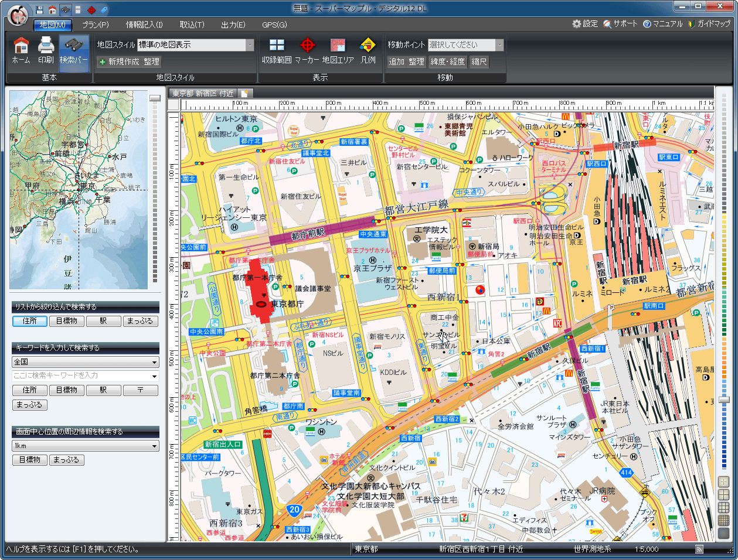Click まっぷる button under keyword search

(x=30, y=405)
